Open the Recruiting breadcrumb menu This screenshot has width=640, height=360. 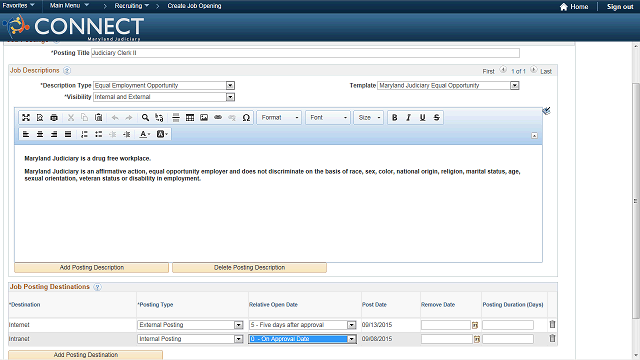pos(131,6)
